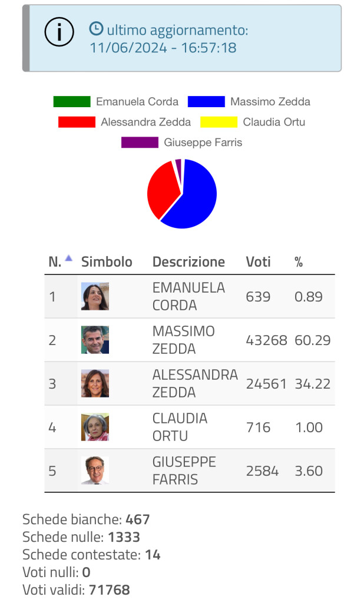This screenshot has width=364, height=603.
Task: Sort by Descrizione column header
Action: click(x=188, y=262)
